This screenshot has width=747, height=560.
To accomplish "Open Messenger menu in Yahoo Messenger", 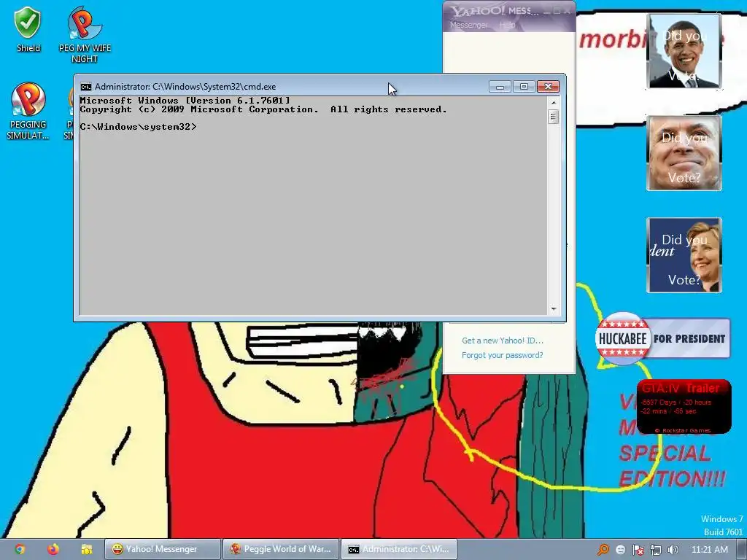I will point(468,25).
